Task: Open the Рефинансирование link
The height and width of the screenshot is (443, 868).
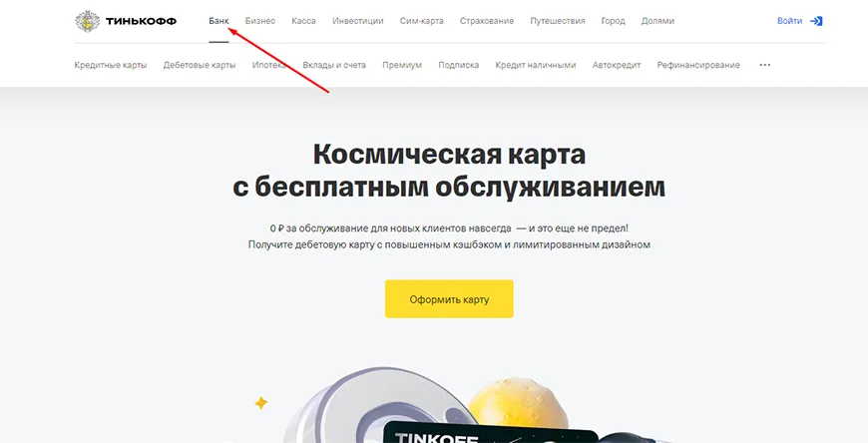Action: pyautogui.click(x=698, y=65)
